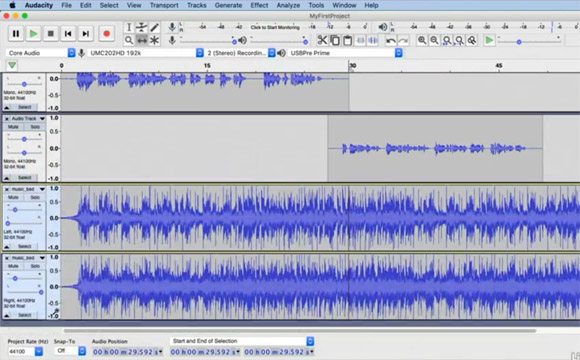Open the Generate menu
The height and width of the screenshot is (360, 580).
pos(228,5)
